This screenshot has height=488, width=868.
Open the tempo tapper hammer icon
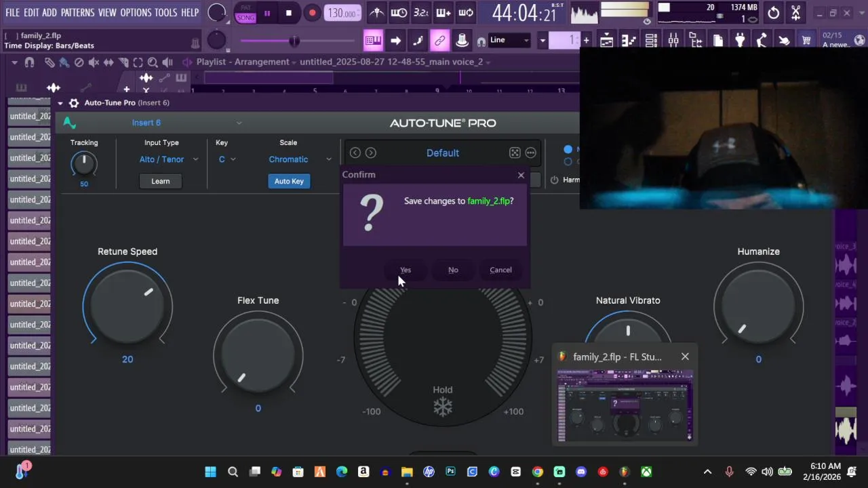click(762, 41)
